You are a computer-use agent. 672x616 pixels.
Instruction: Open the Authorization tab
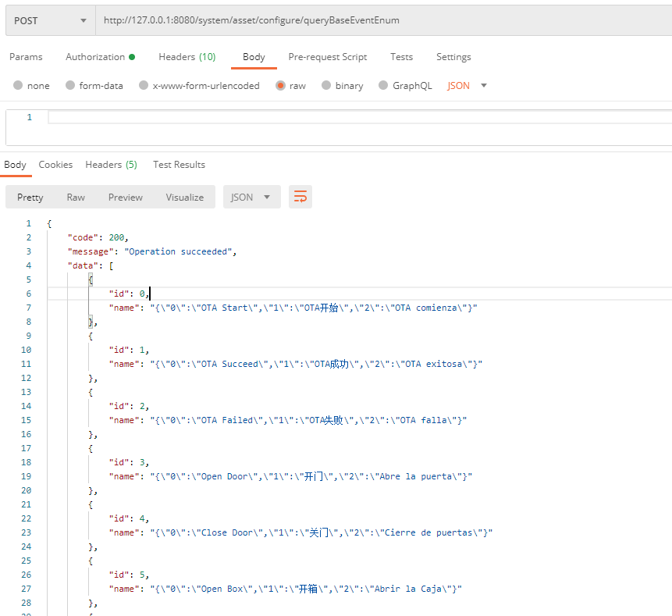coord(99,57)
